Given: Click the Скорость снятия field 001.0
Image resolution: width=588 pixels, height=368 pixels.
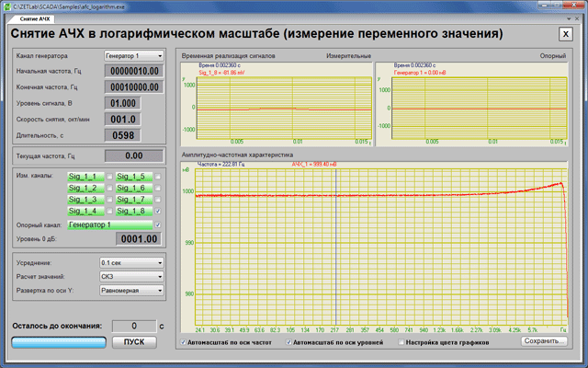Looking at the screenshot, I should point(122,120).
